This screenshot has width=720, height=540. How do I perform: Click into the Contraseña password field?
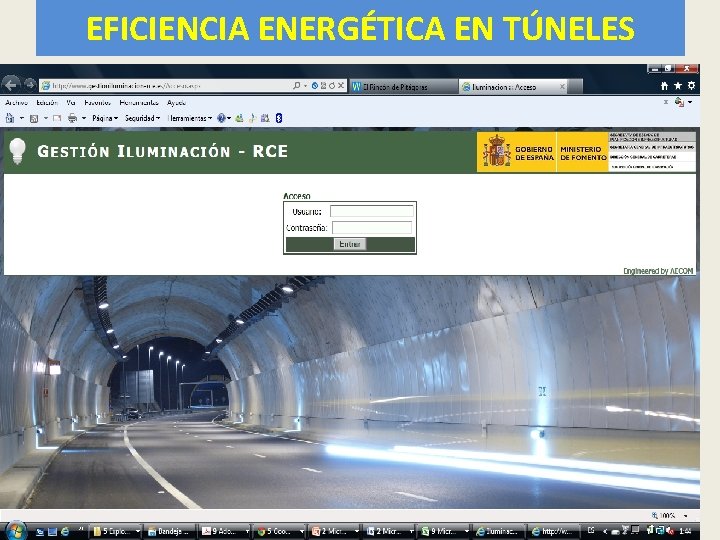click(371, 228)
